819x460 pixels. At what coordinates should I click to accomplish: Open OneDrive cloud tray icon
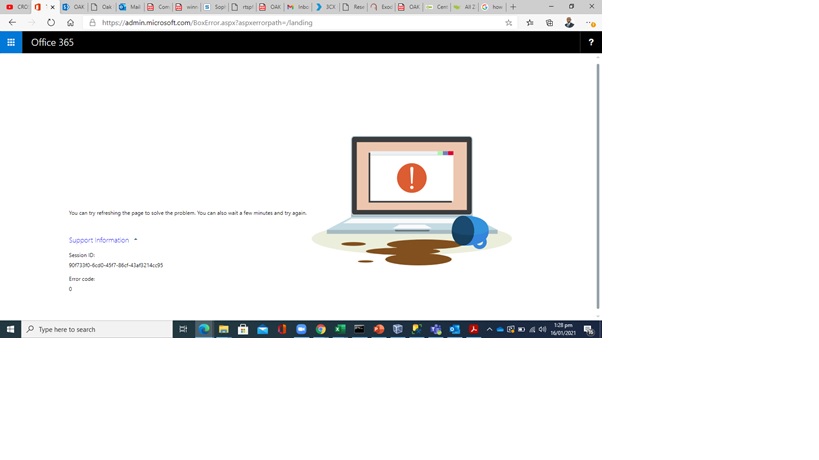click(500, 329)
